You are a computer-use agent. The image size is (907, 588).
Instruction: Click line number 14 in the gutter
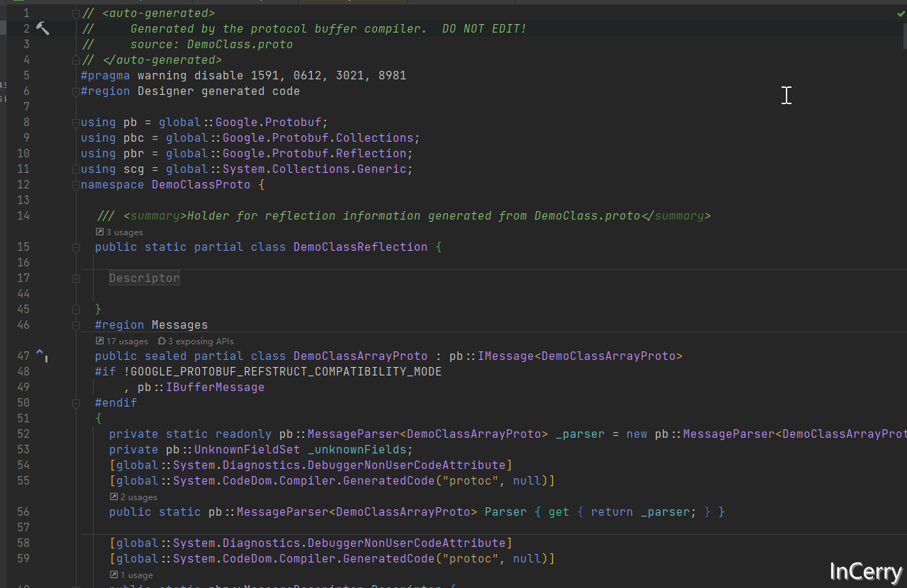point(23,215)
